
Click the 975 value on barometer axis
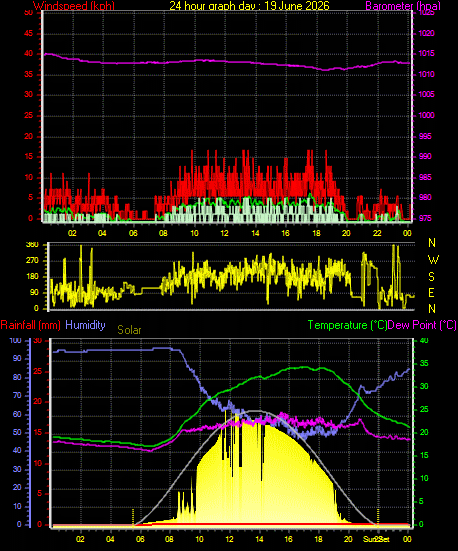point(425,218)
